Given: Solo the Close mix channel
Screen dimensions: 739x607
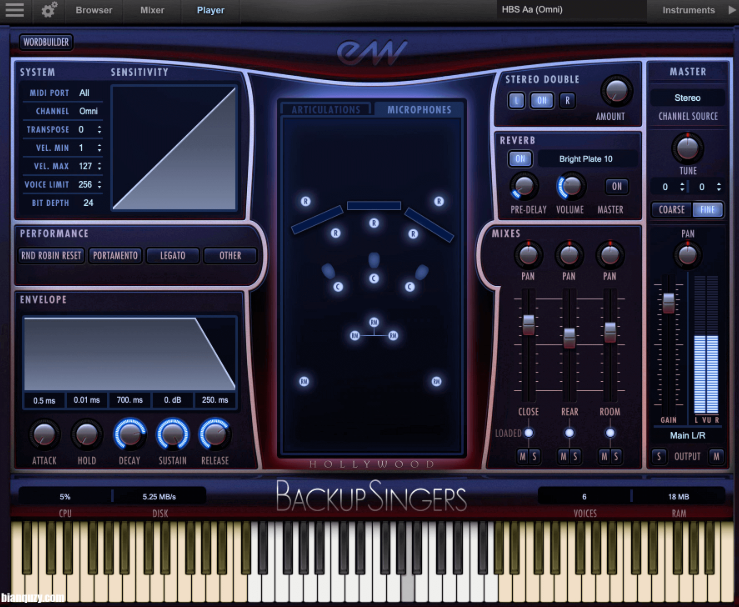Looking at the screenshot, I should (x=534, y=456).
